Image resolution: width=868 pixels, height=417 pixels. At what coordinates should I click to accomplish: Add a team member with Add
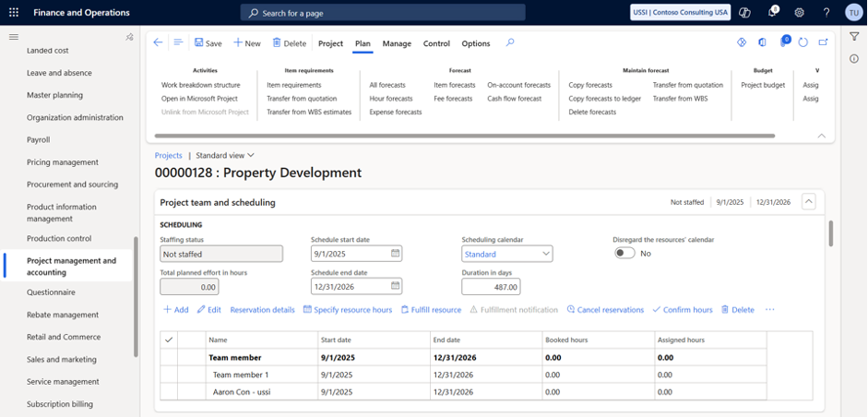(x=175, y=310)
